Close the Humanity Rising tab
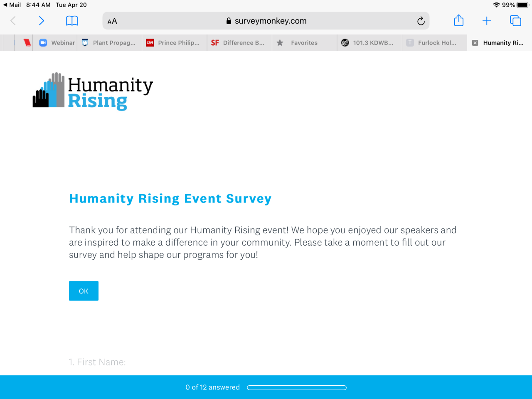532x399 pixels. (x=475, y=43)
